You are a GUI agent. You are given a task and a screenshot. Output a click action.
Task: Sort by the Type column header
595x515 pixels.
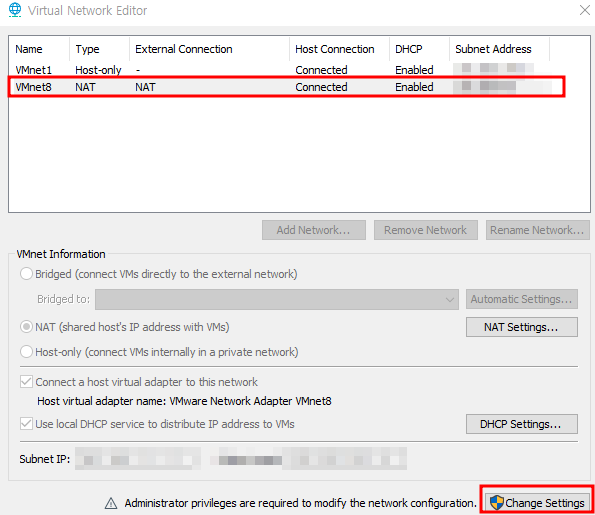point(99,49)
